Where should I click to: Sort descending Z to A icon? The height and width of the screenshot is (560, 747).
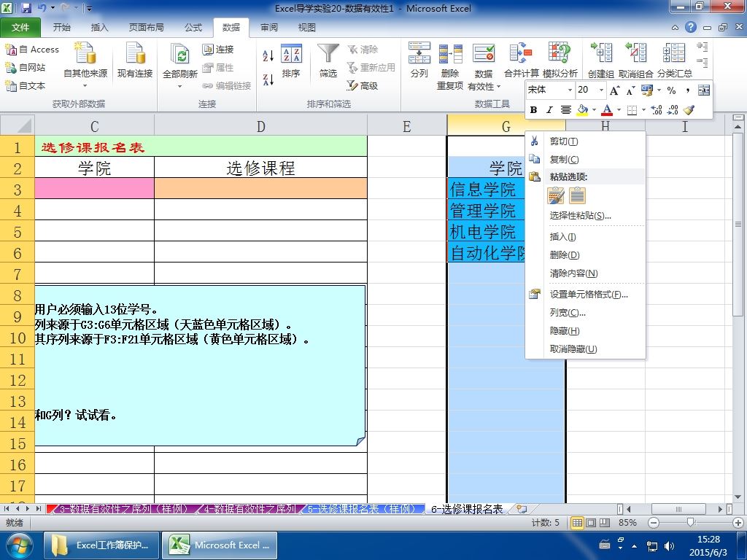point(268,79)
